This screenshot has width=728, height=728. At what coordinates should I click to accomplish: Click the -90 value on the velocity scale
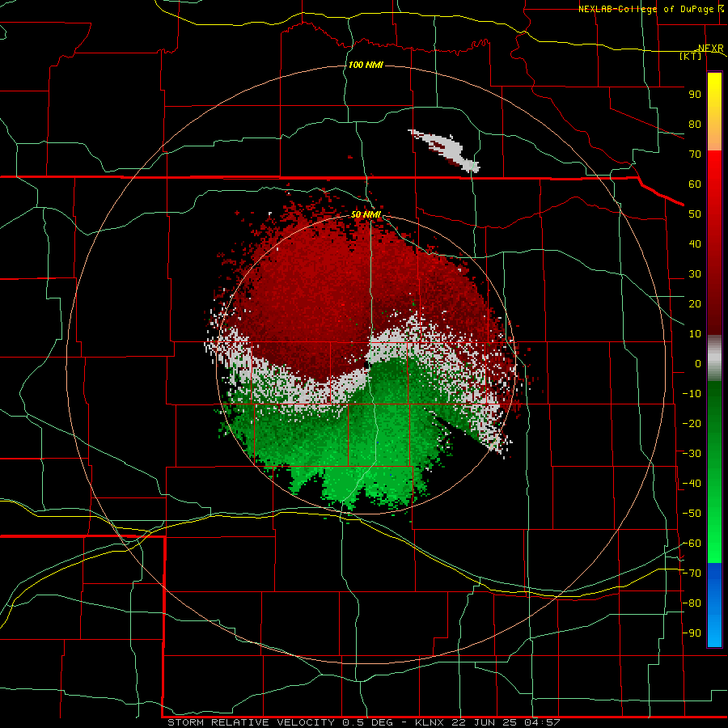coord(692,633)
